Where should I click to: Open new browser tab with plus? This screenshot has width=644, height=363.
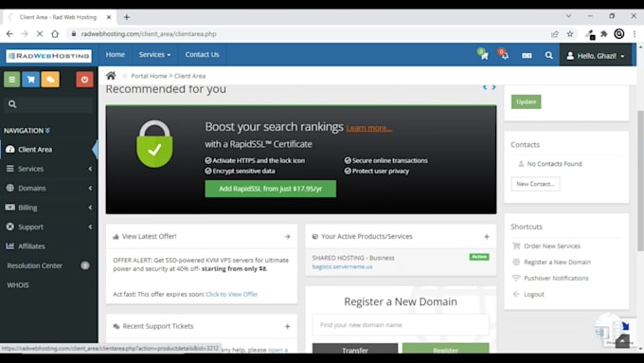(x=127, y=17)
